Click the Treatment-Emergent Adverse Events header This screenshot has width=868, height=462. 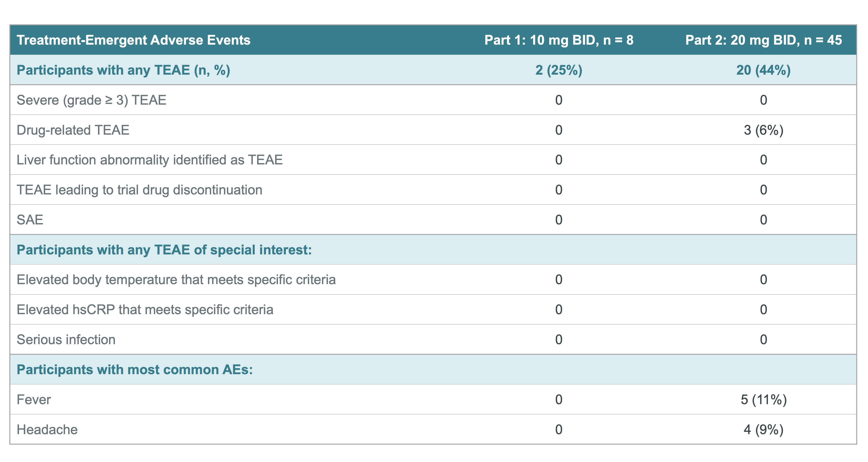pos(133,40)
